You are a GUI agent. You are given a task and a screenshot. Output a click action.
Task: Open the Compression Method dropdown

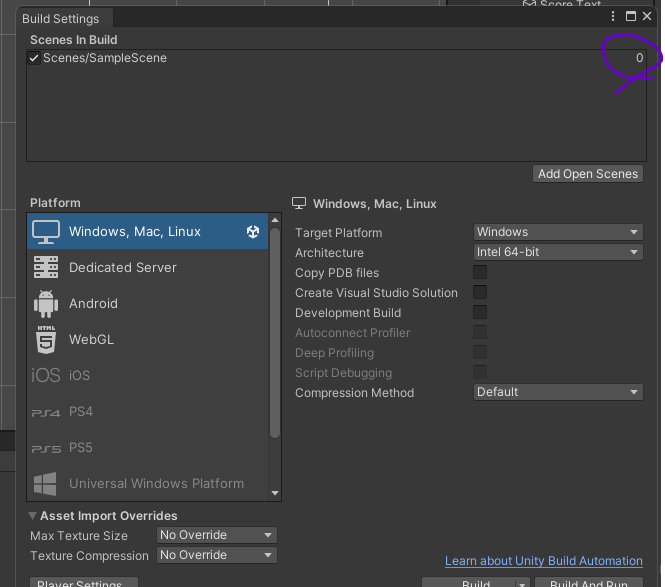click(x=558, y=392)
